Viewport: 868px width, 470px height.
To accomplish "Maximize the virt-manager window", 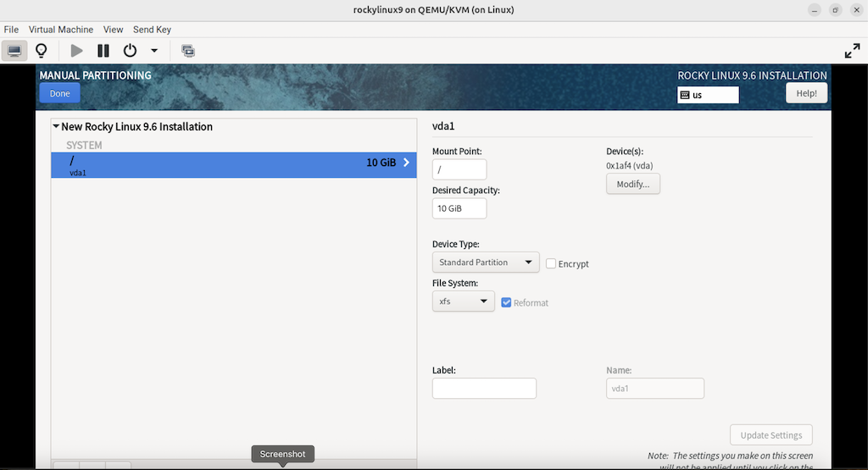I will point(835,10).
